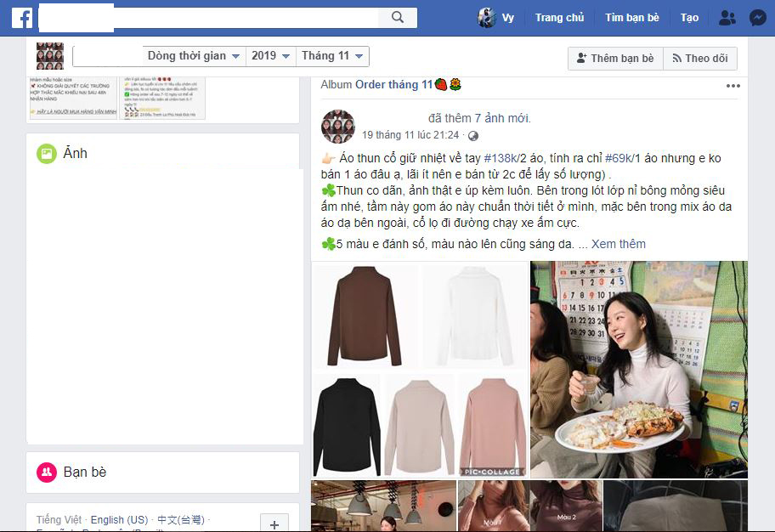Click the #69k hashtag
Screen dimensions: 775x532
coord(619,158)
